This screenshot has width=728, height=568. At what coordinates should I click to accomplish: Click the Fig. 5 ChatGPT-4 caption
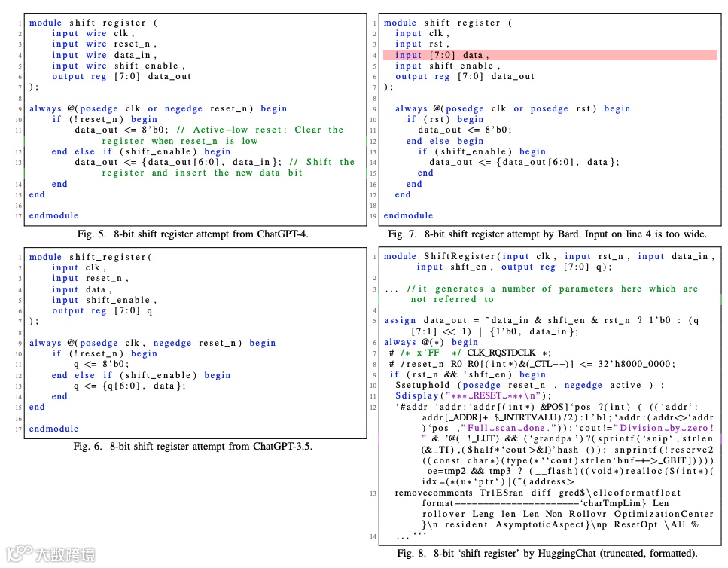coord(192,234)
